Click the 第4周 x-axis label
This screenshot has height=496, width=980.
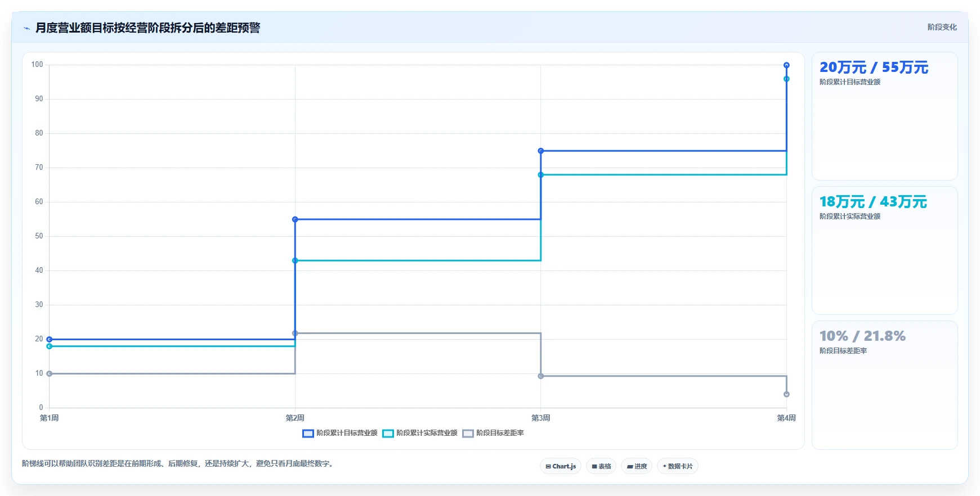point(786,418)
